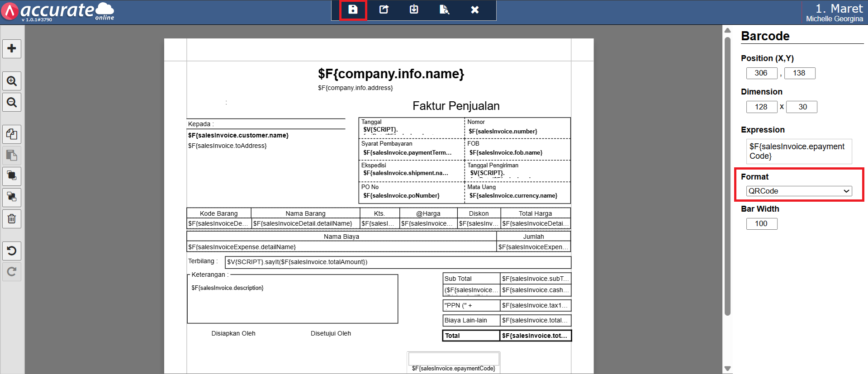Close the designer with the X icon
Viewport: 868px width, 374px height.
[x=474, y=10]
